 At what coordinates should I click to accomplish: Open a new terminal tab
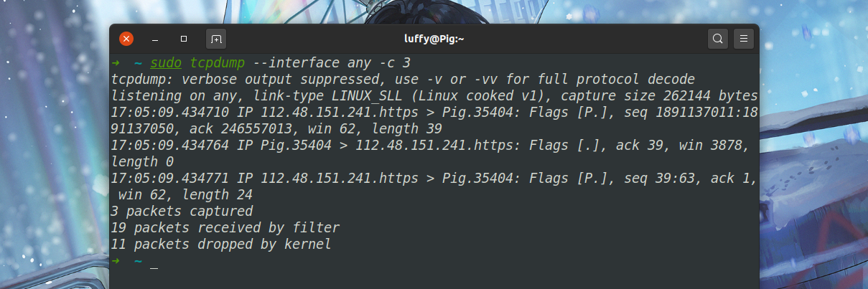click(216, 39)
